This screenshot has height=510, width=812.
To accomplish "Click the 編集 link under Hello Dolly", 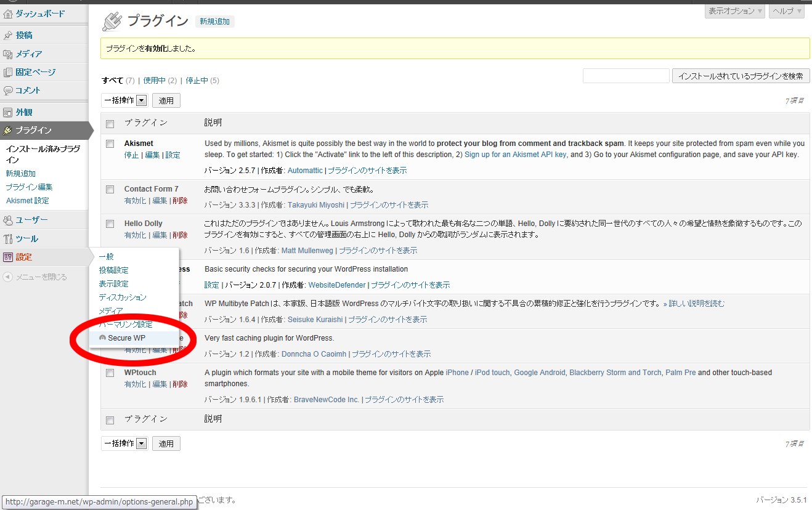I will [x=160, y=235].
